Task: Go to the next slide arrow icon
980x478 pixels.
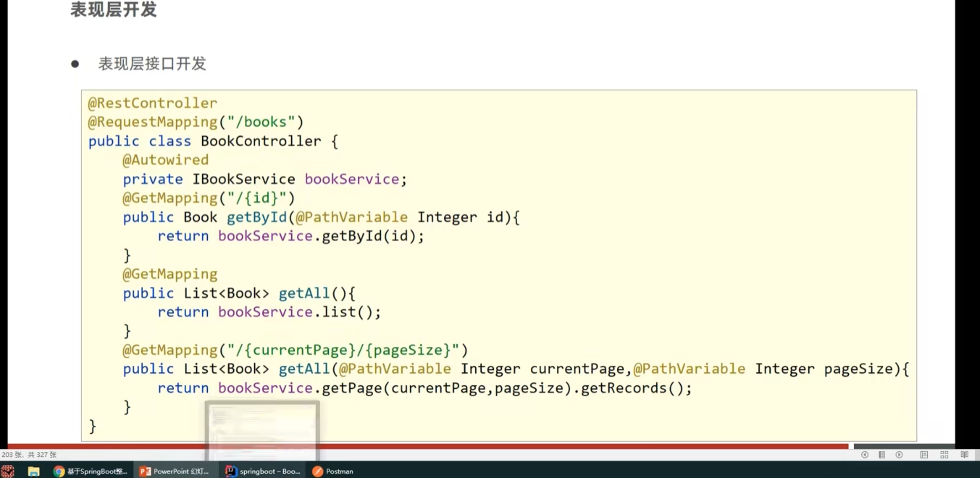Action: (899, 455)
